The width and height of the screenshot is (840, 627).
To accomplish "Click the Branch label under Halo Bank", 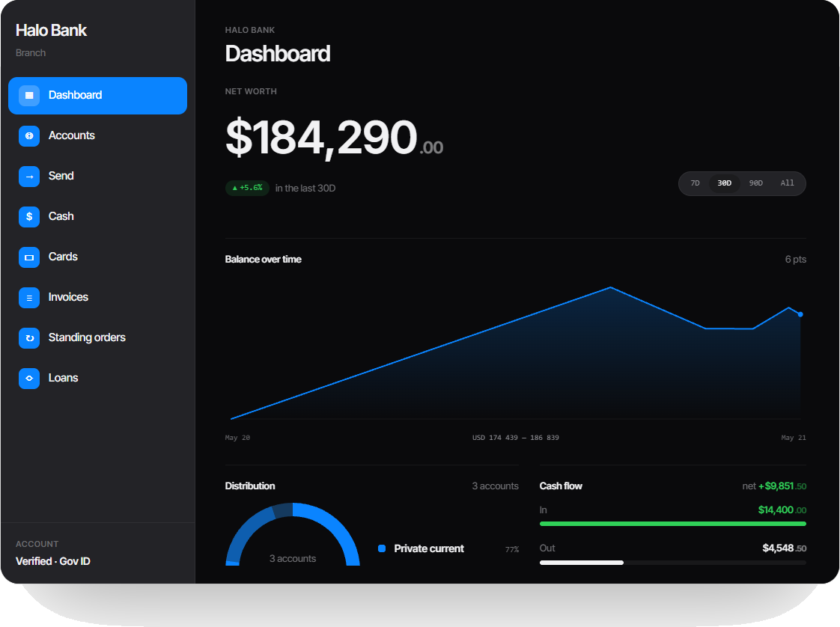I will (x=31, y=53).
